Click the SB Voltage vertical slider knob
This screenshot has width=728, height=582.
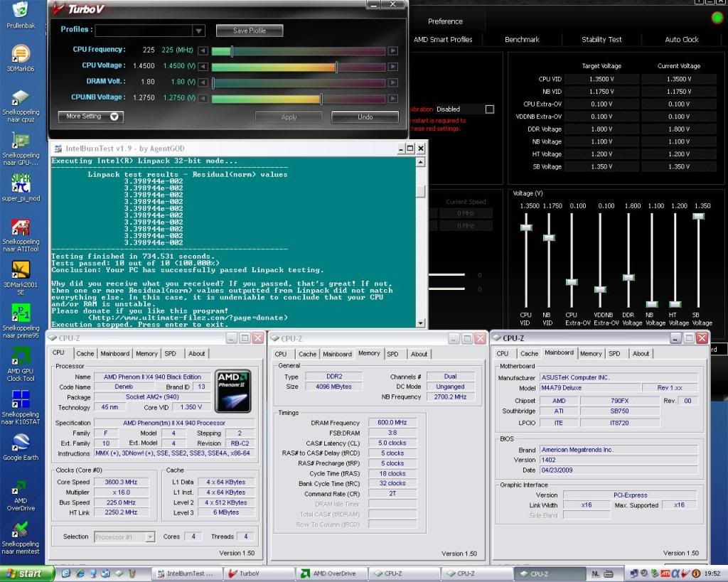698,216
